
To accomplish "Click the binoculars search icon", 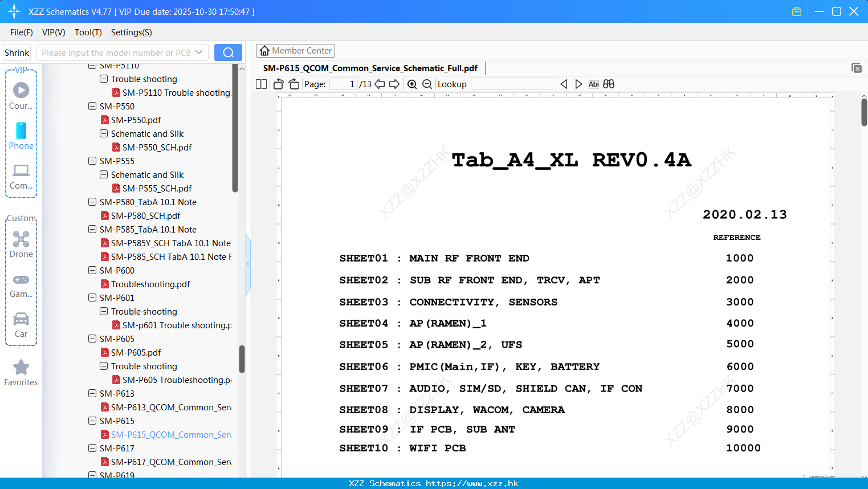I will (x=609, y=84).
